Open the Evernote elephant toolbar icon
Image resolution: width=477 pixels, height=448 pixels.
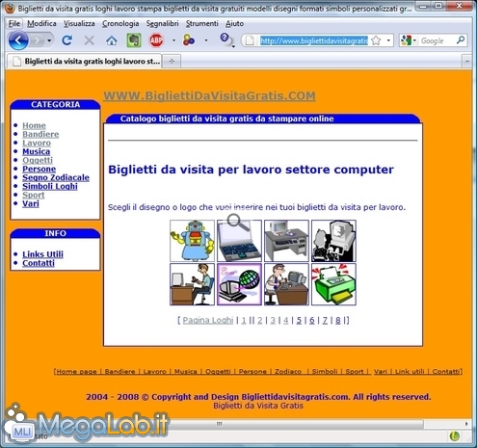click(134, 40)
